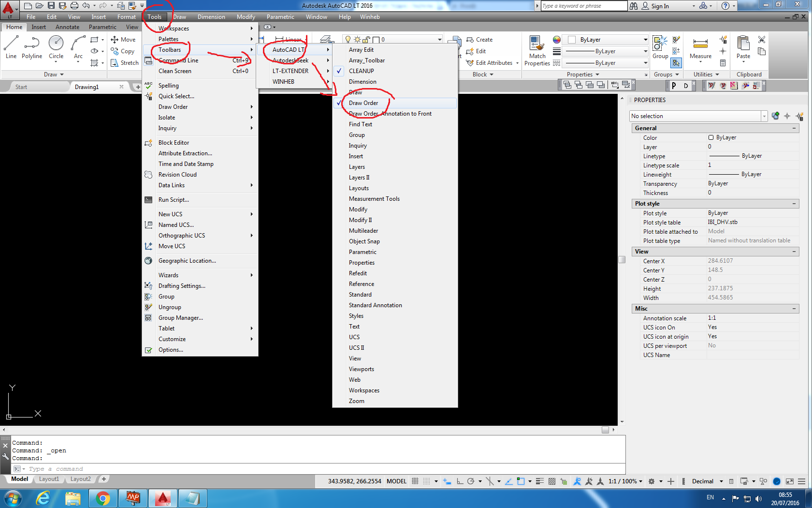Toggle ortho mode in status bar
Screen dimensions: 812x508
click(460, 481)
